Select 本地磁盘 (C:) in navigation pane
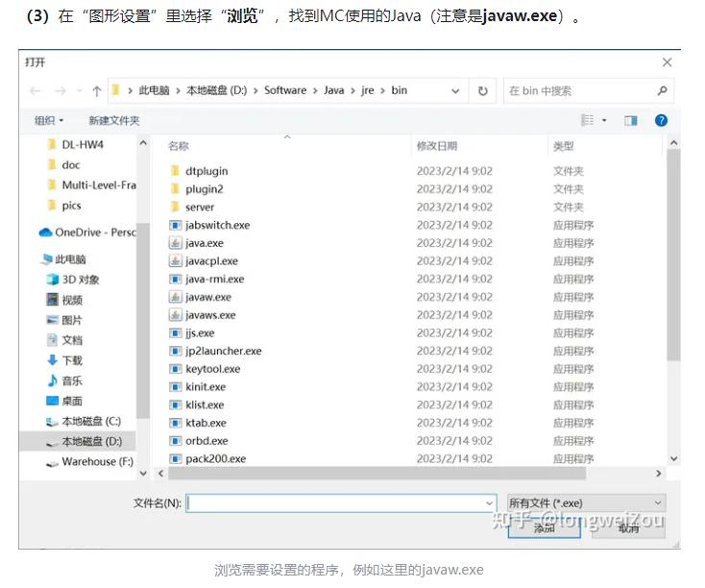This screenshot has width=705, height=588. click(x=90, y=422)
